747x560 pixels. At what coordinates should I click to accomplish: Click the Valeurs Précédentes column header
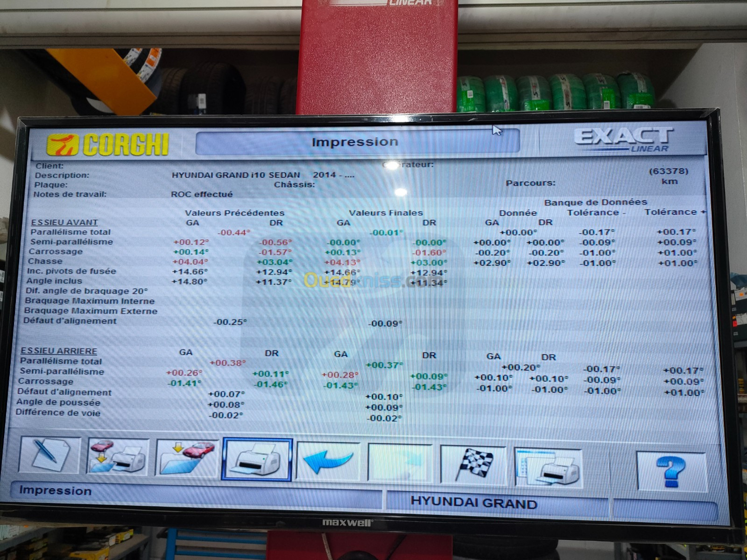click(x=234, y=213)
